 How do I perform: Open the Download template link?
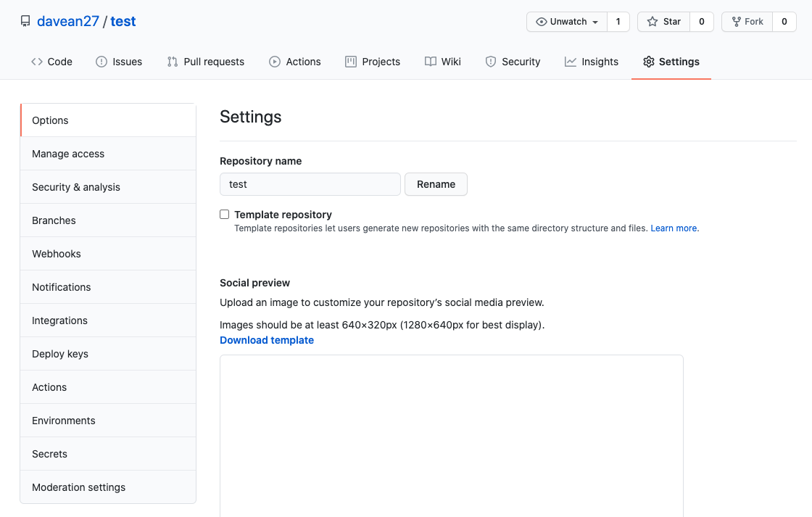point(267,340)
